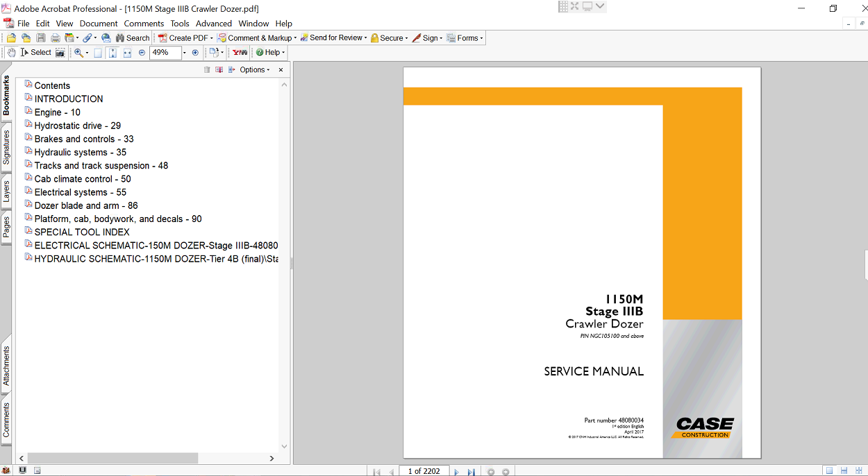The height and width of the screenshot is (476, 868).
Task: Open the Advanced menu
Action: click(214, 23)
